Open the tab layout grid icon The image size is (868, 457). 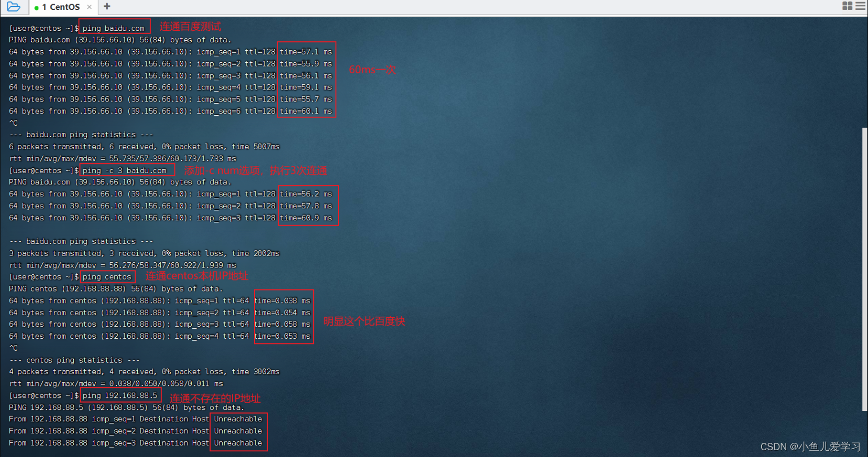pos(847,6)
